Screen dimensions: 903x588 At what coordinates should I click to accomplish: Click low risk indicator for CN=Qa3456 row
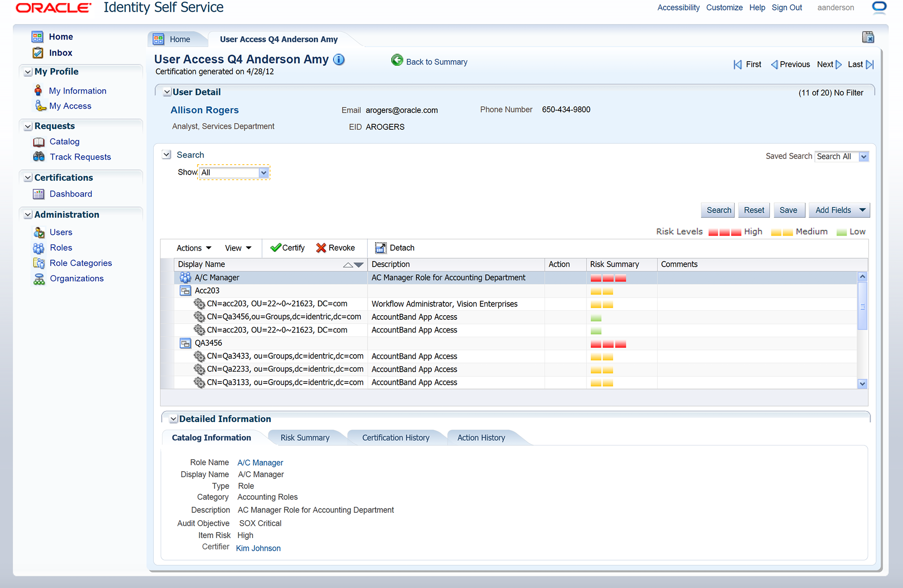(596, 318)
